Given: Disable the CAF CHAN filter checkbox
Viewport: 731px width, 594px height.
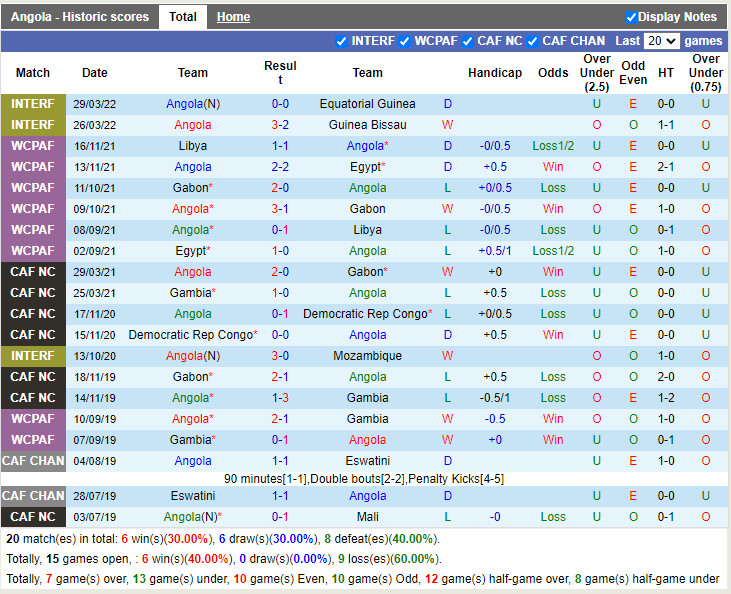Looking at the screenshot, I should coord(533,41).
